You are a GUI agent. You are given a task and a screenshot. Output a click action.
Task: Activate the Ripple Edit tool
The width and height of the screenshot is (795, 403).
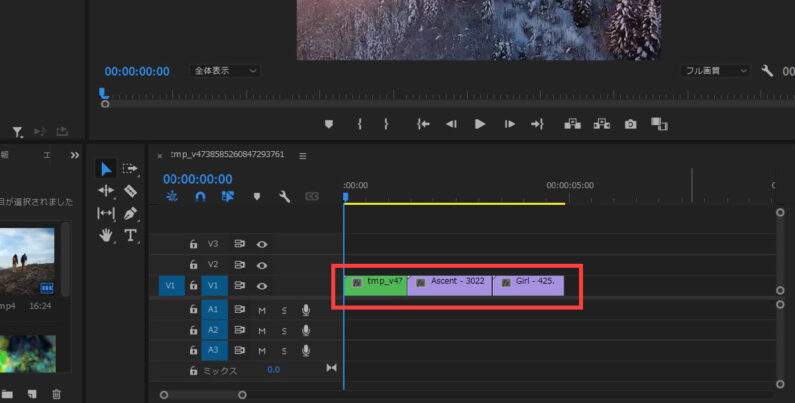click(x=106, y=191)
